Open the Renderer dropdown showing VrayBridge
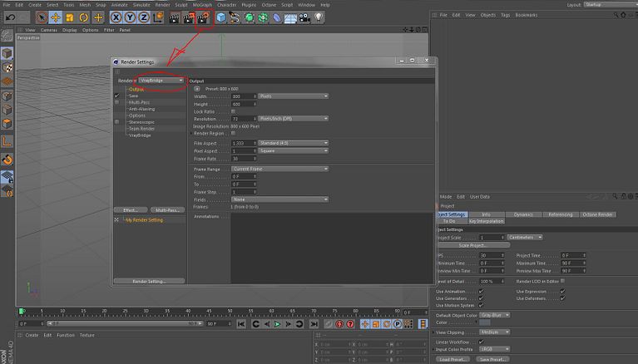Viewport: 638px width, 364px height. [x=161, y=81]
